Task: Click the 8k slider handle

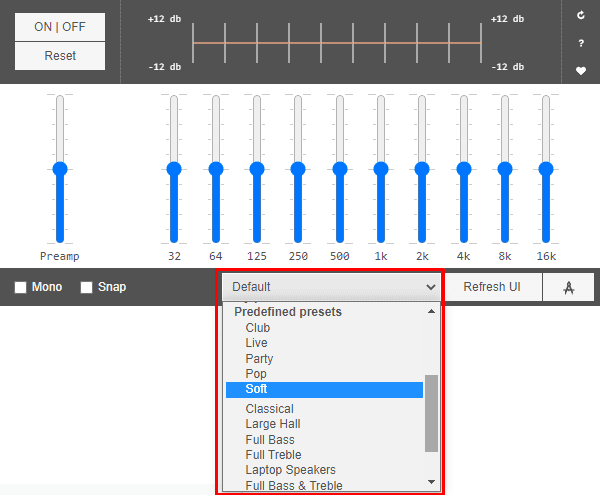Action: point(505,169)
